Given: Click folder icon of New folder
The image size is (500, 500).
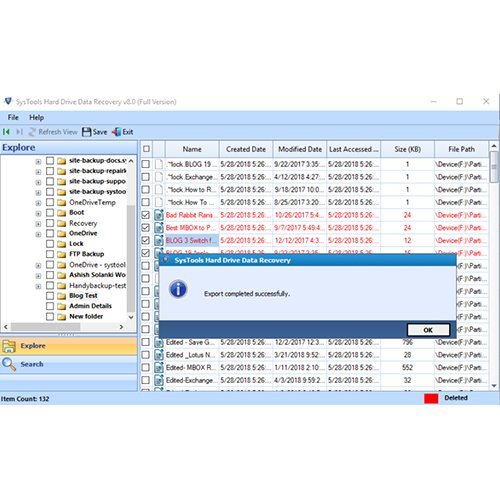Looking at the screenshot, I should click(x=61, y=316).
